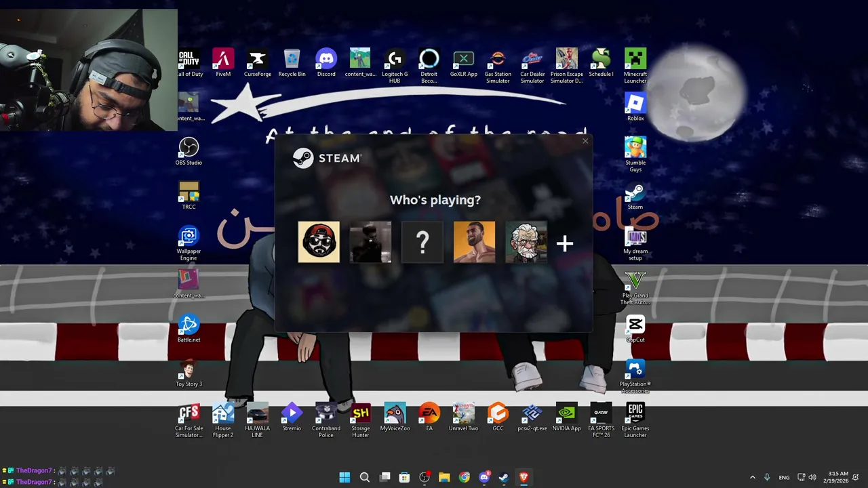868x488 pixels.
Task: Open the HAJWALA LINE shortcut
Action: coord(258,420)
